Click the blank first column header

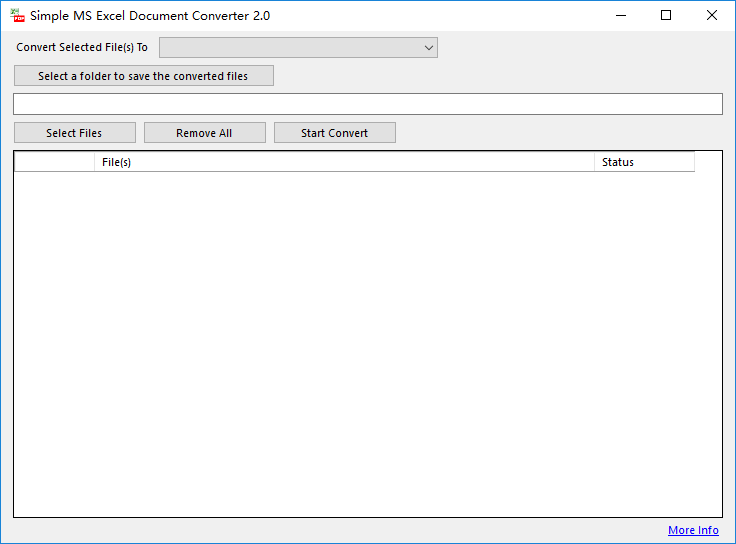(x=54, y=162)
